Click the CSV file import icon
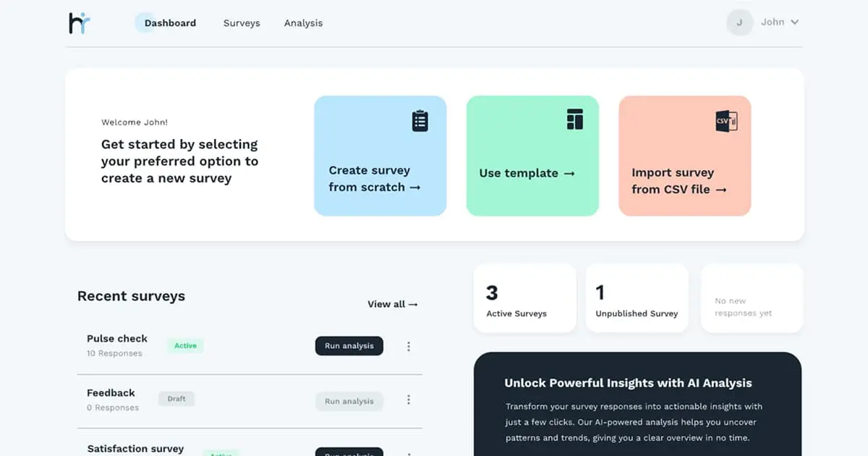This screenshot has height=456, width=868. click(726, 121)
